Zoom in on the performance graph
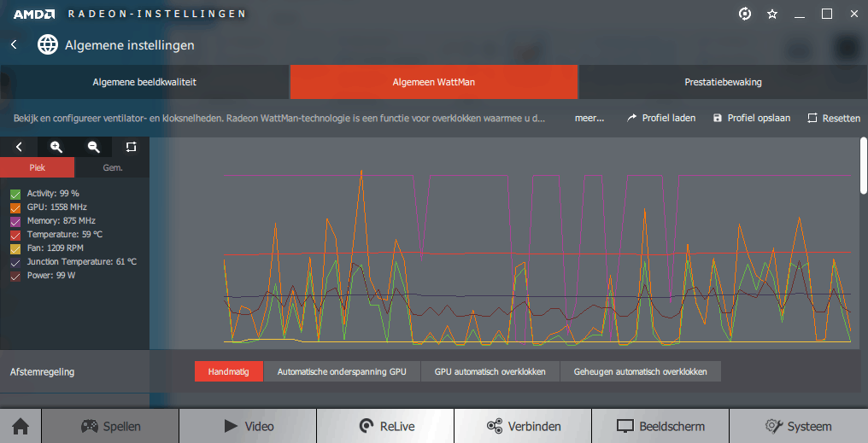The height and width of the screenshot is (443, 868). click(x=56, y=147)
